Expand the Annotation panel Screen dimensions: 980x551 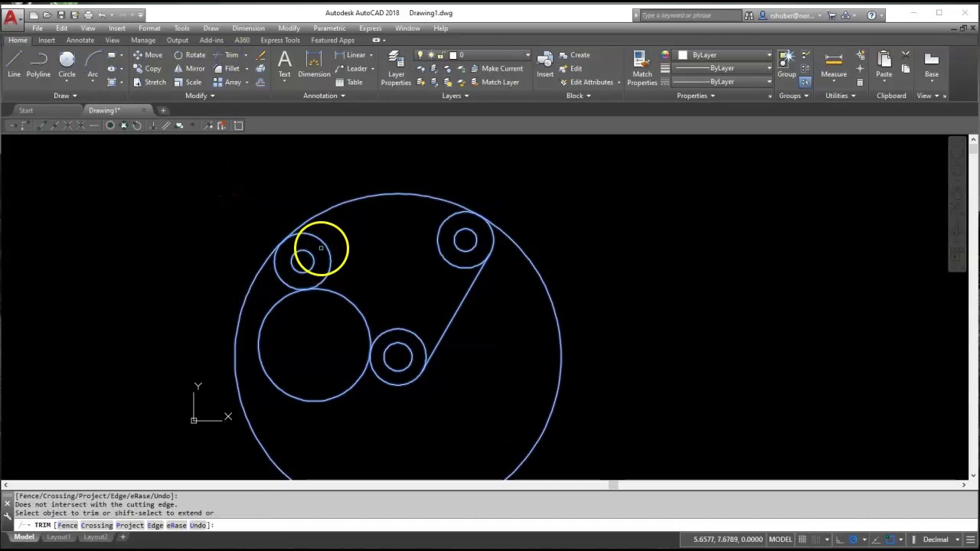coord(324,96)
